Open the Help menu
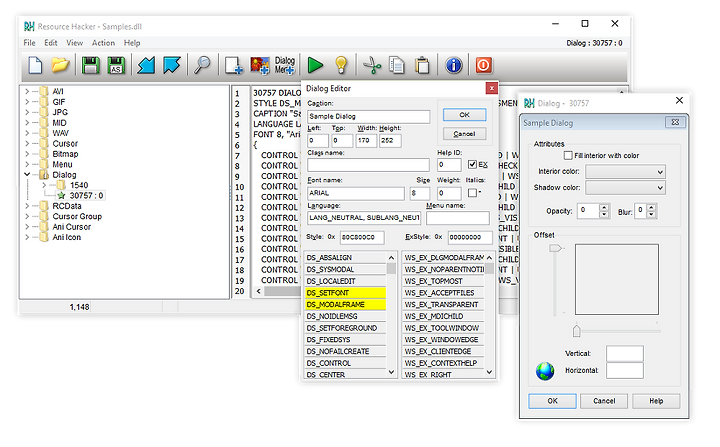This screenshot has width=720, height=447. [x=132, y=43]
